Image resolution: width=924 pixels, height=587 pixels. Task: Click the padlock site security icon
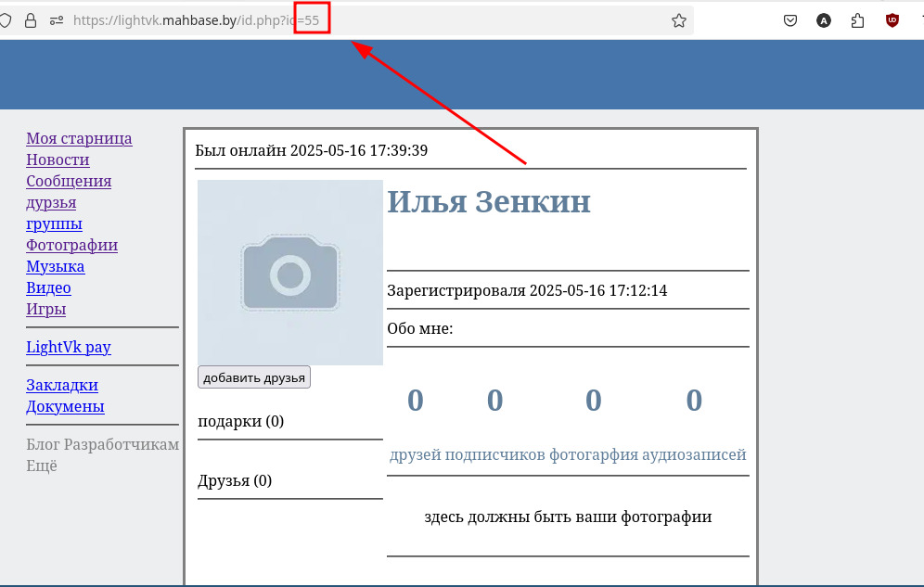point(30,20)
